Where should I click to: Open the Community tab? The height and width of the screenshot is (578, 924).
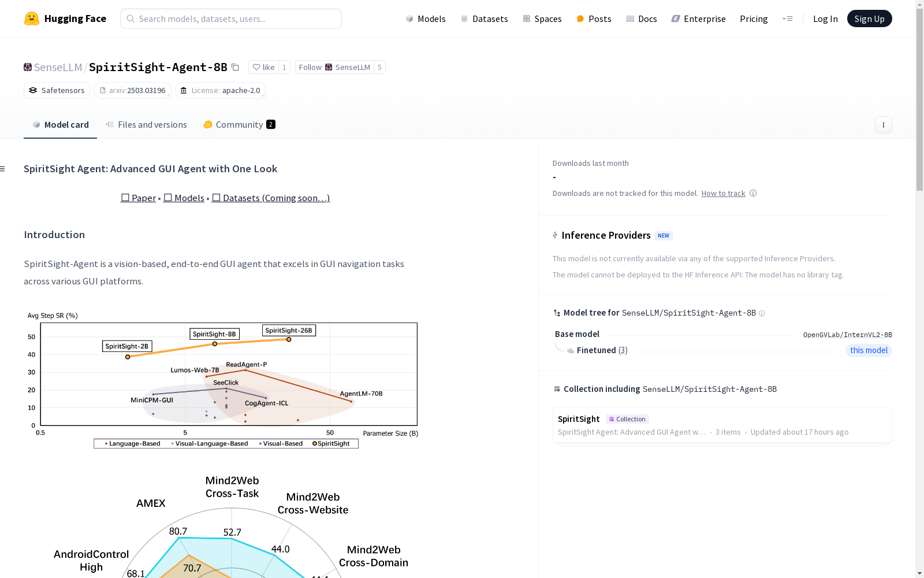[239, 125]
